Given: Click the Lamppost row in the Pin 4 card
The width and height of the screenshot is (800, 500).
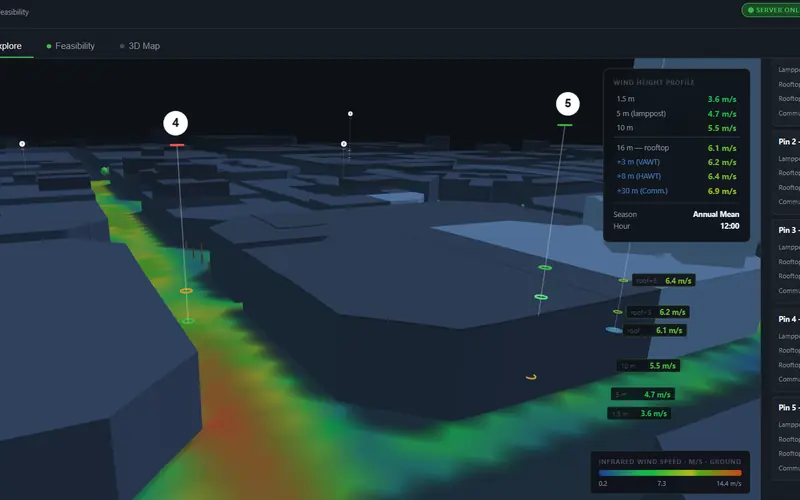Looking at the screenshot, I should [789, 336].
